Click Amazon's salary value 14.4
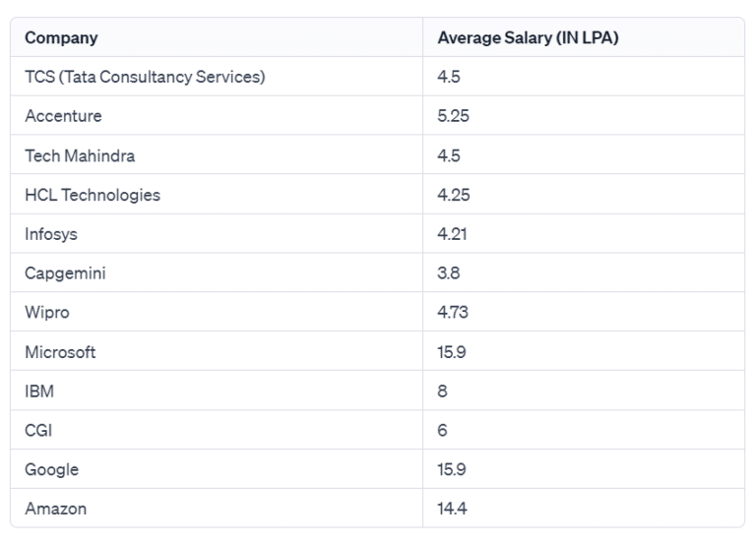The height and width of the screenshot is (542, 756). (453, 510)
